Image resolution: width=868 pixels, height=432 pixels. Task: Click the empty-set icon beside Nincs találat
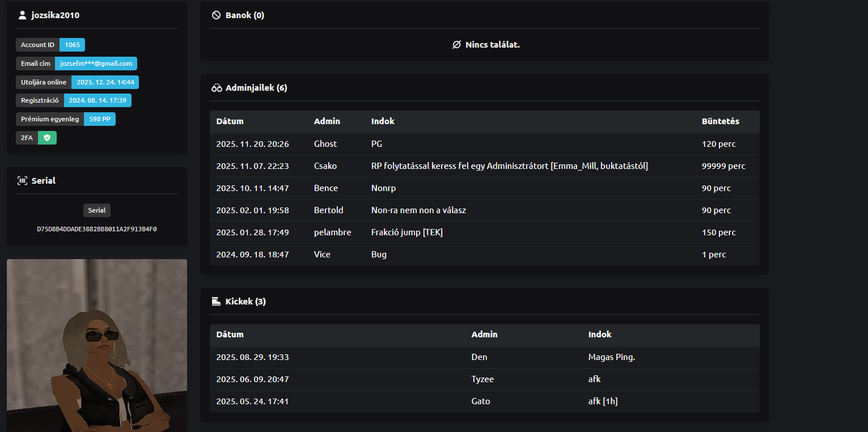(456, 45)
